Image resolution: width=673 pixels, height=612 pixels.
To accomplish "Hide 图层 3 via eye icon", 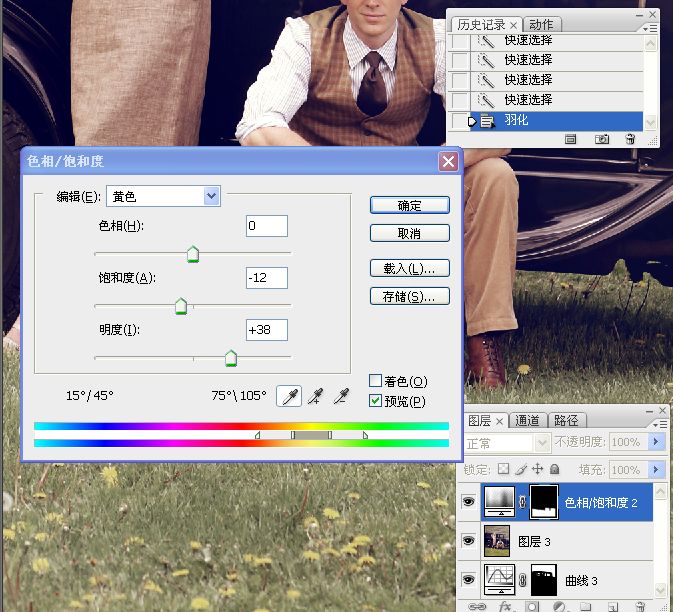I will 468,540.
